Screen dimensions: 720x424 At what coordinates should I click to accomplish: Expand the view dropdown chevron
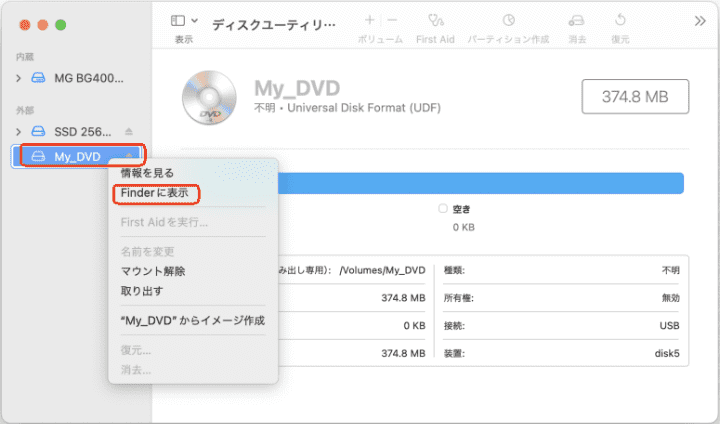[x=195, y=21]
